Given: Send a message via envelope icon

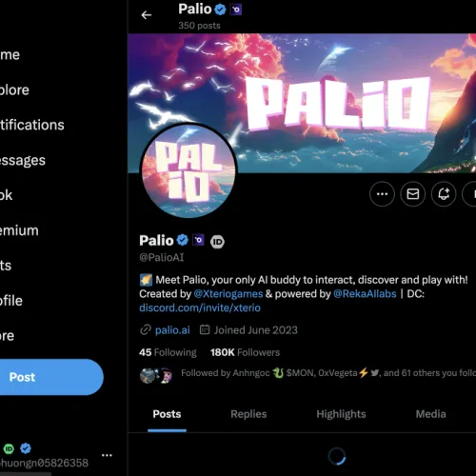Looking at the screenshot, I should click(x=413, y=194).
